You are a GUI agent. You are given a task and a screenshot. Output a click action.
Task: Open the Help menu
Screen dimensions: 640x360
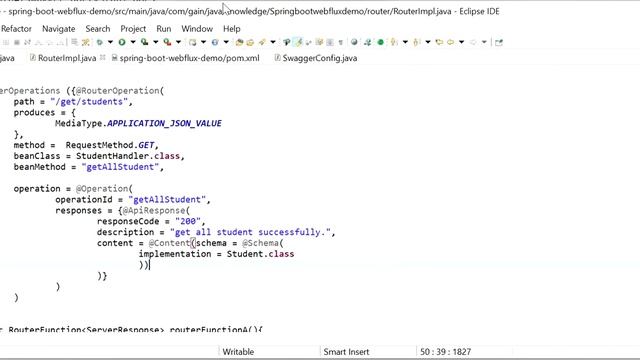coord(231,29)
